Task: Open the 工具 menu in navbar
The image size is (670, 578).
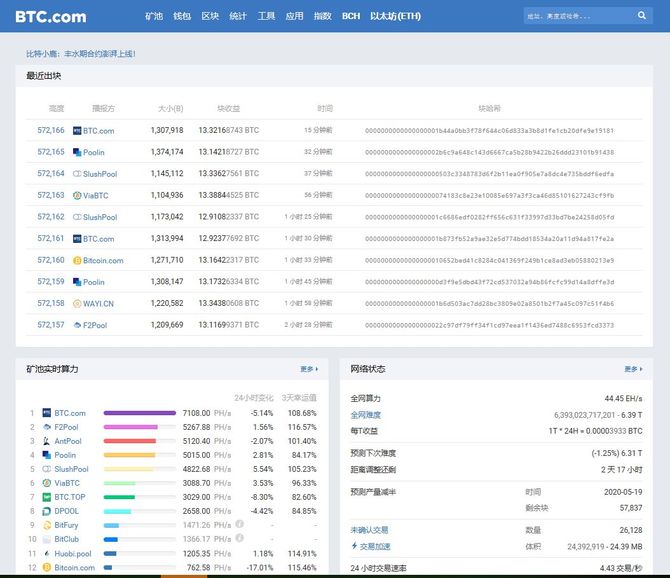Action: coord(266,16)
